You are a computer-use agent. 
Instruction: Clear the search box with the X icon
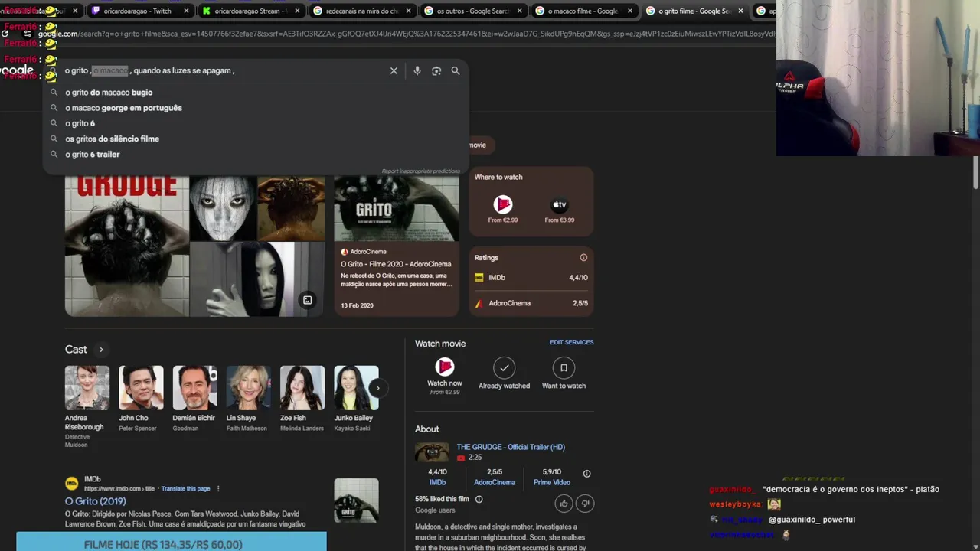pyautogui.click(x=394, y=70)
